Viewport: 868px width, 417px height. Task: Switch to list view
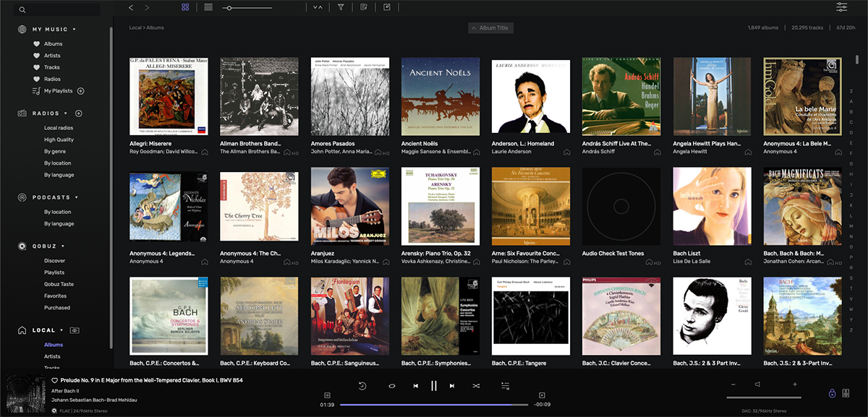coord(208,7)
